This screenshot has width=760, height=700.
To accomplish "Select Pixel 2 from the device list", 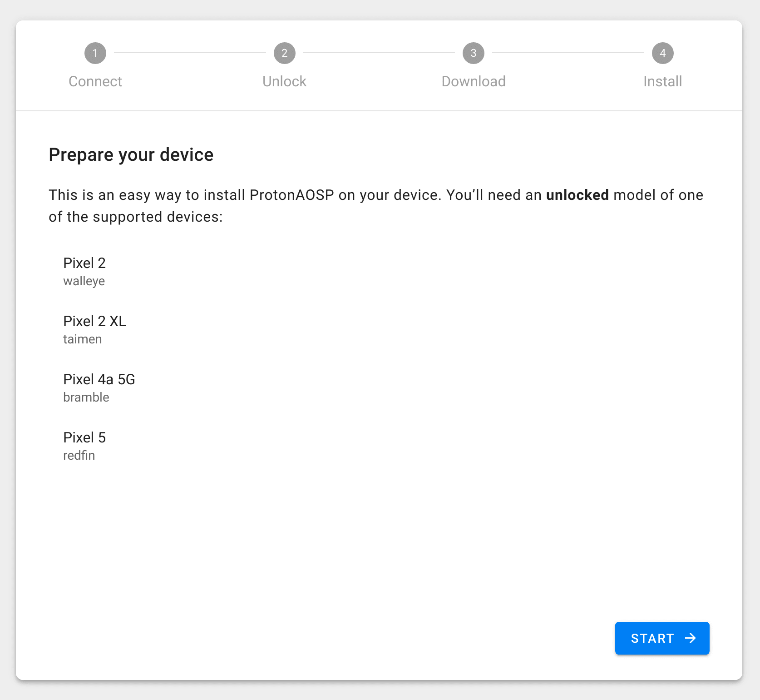I will 84,263.
